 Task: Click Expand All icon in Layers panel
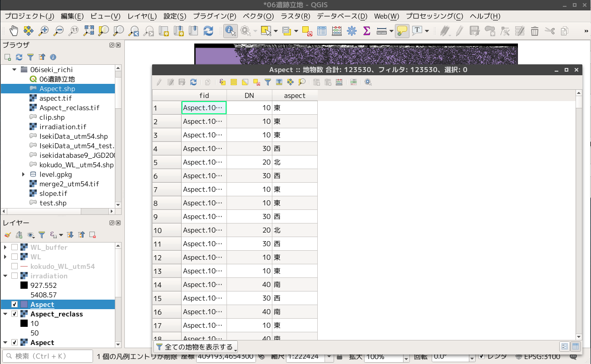[70, 235]
